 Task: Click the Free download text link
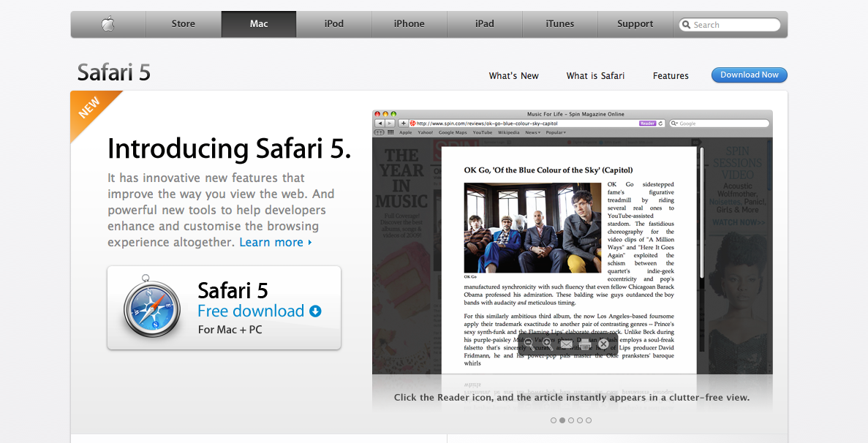251,311
